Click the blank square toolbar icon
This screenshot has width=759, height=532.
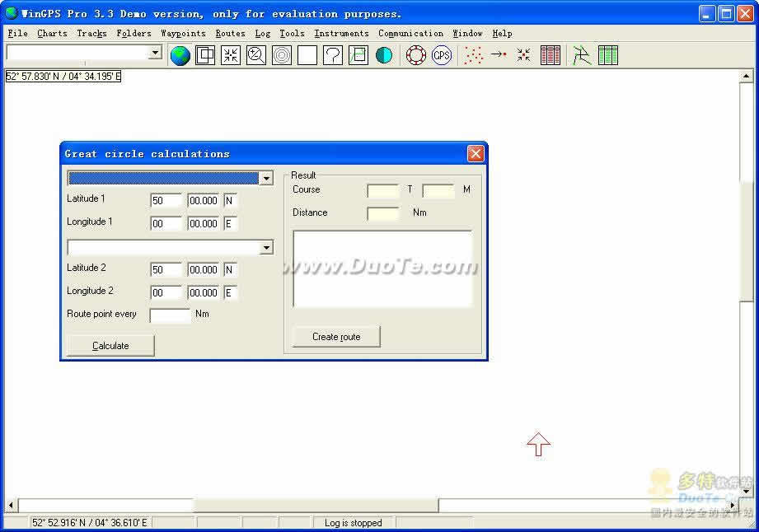click(307, 55)
